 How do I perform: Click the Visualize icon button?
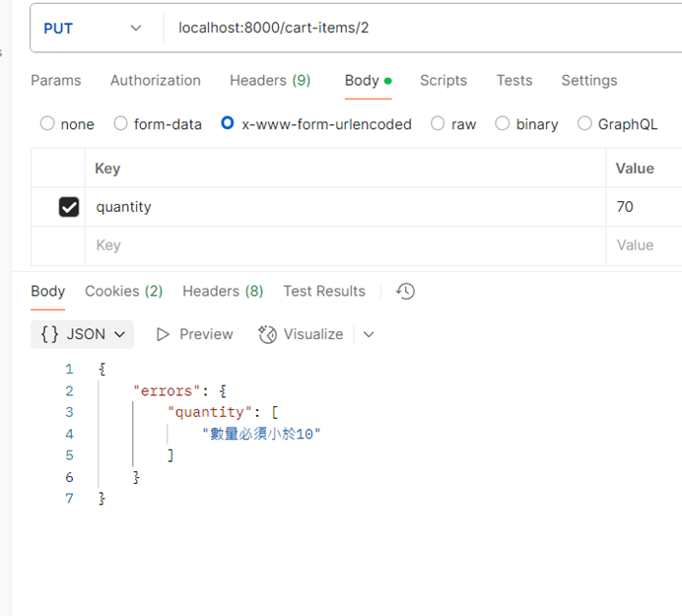(267, 334)
